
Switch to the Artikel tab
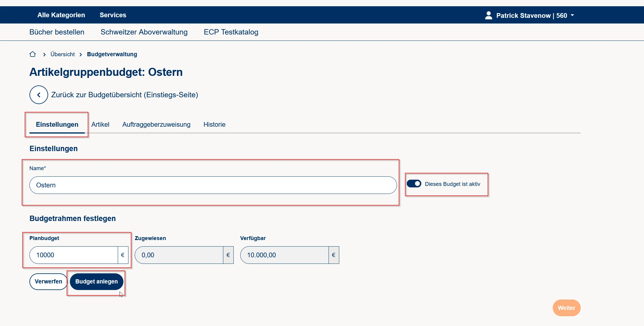[100, 124]
